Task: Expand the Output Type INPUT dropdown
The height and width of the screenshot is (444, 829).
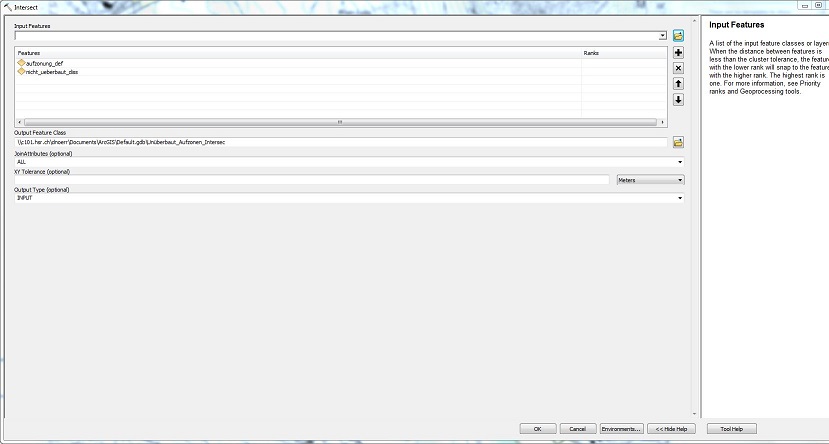Action: [680, 198]
